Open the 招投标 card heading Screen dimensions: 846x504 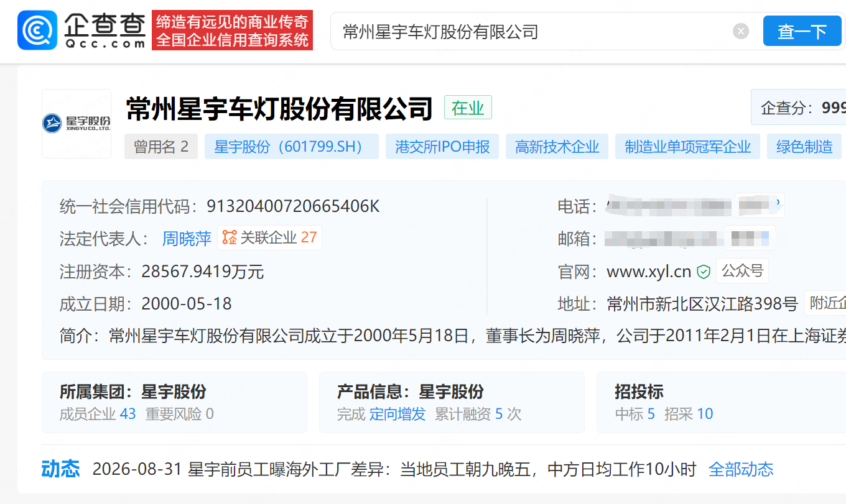pos(639,392)
